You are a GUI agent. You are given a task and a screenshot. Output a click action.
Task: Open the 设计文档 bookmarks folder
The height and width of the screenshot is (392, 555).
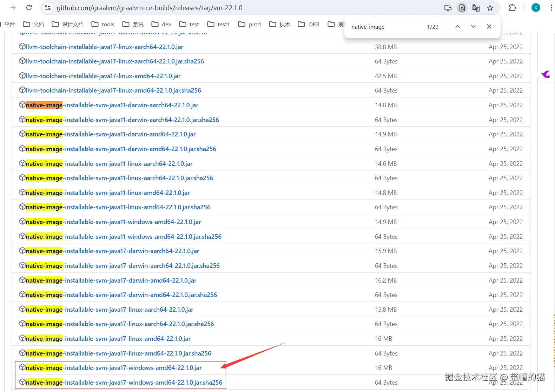(67, 24)
